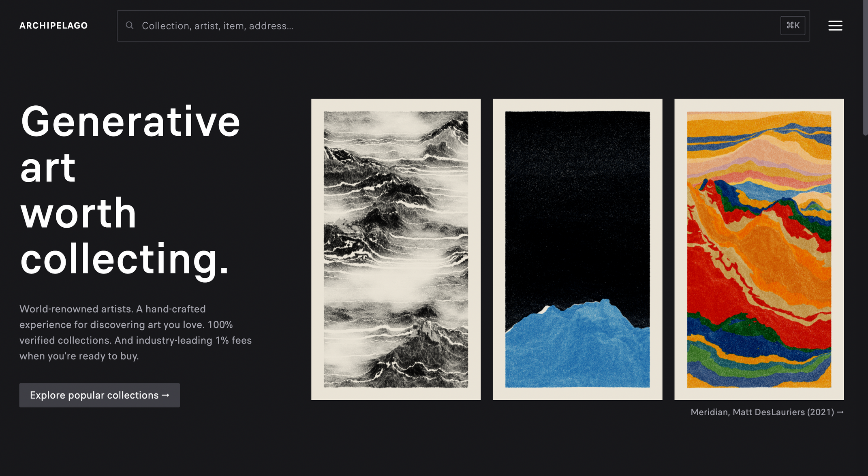This screenshot has height=476, width=868.
Task: Go home via the ARCHIPELAGO logo
Action: click(53, 26)
